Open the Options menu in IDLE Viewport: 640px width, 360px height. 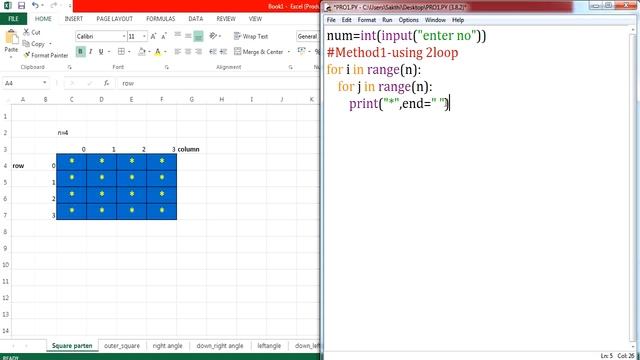(409, 20)
